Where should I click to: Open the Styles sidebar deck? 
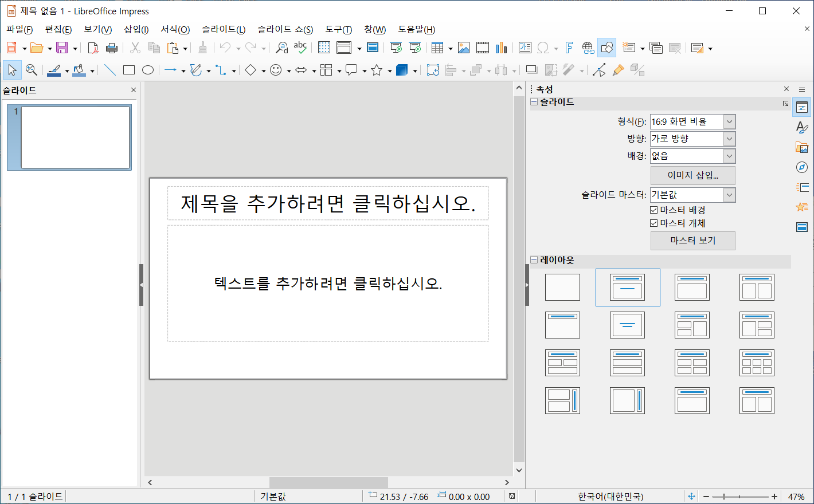(x=802, y=127)
